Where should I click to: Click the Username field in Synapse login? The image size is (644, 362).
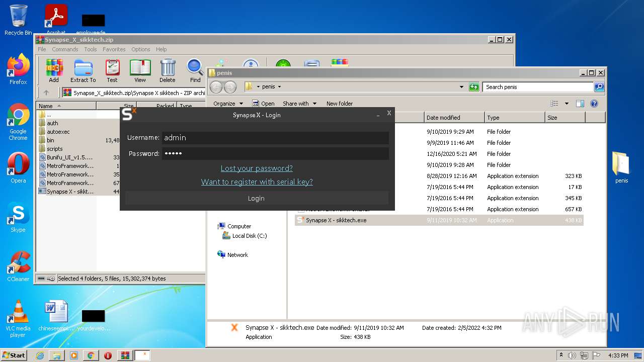pos(275,138)
